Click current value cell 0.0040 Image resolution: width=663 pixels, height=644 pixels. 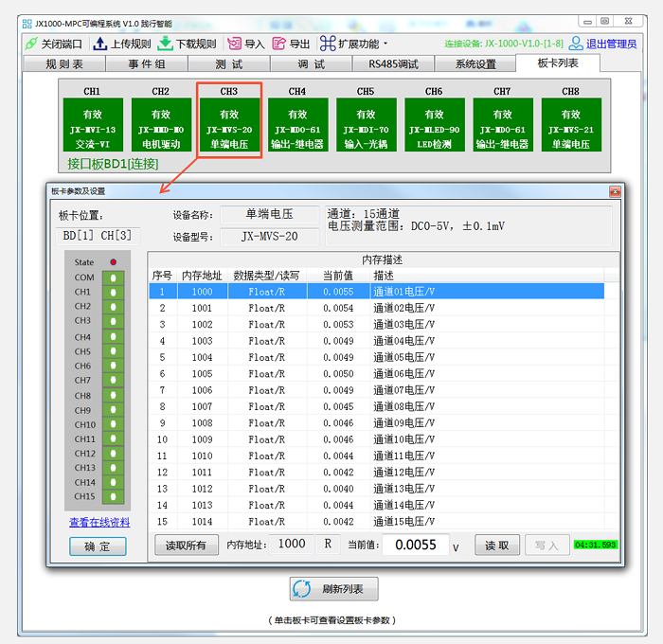pos(338,489)
